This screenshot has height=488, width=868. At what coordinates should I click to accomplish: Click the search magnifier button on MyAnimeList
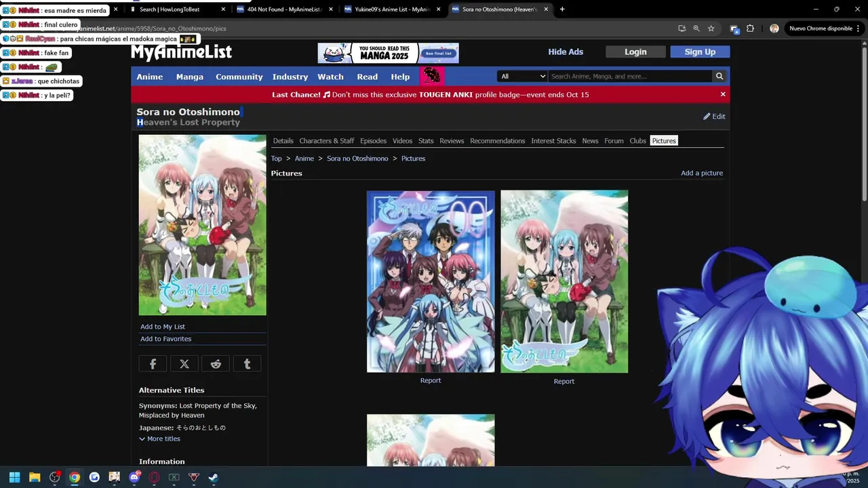[719, 77]
